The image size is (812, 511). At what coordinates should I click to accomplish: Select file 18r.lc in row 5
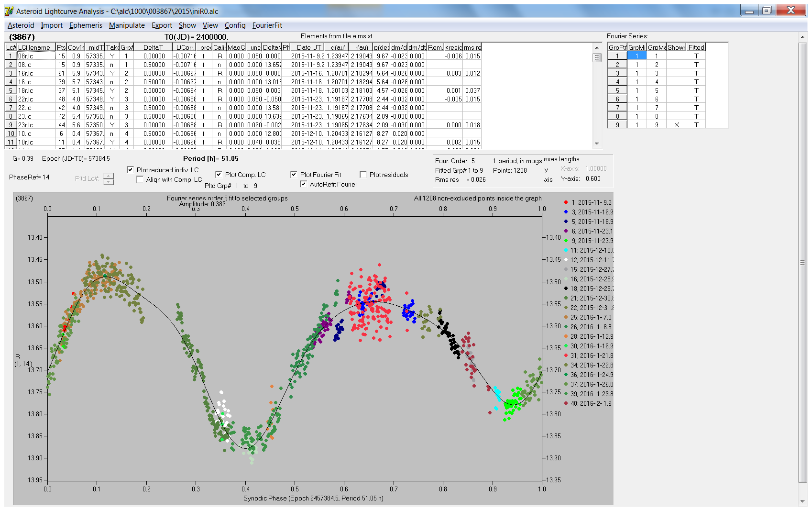click(x=36, y=90)
